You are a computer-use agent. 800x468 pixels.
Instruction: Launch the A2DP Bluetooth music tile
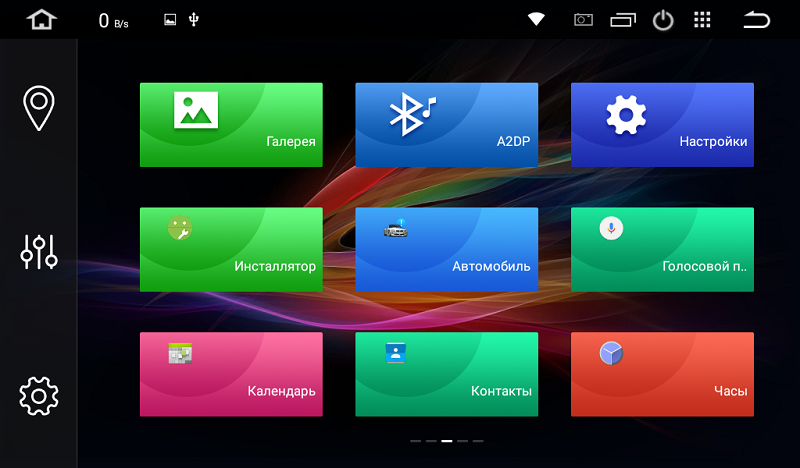tap(446, 125)
